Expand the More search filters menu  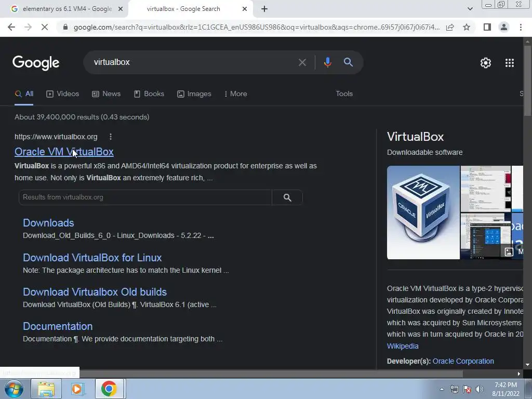tap(235, 94)
